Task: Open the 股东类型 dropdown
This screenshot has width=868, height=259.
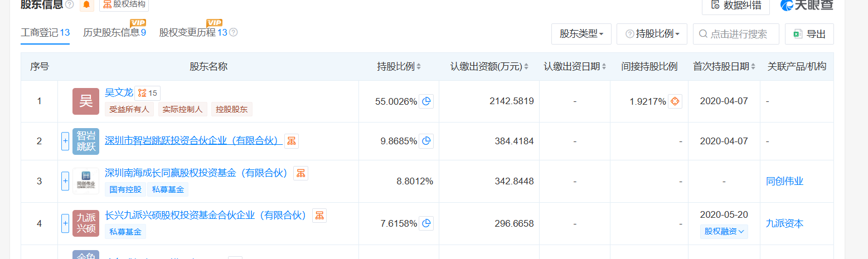Action: 581,34
